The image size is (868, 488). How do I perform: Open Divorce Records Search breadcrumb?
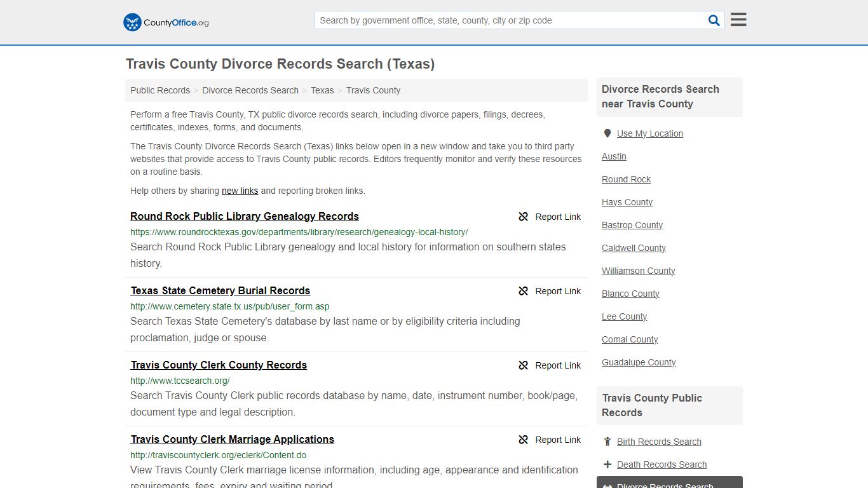click(x=250, y=90)
